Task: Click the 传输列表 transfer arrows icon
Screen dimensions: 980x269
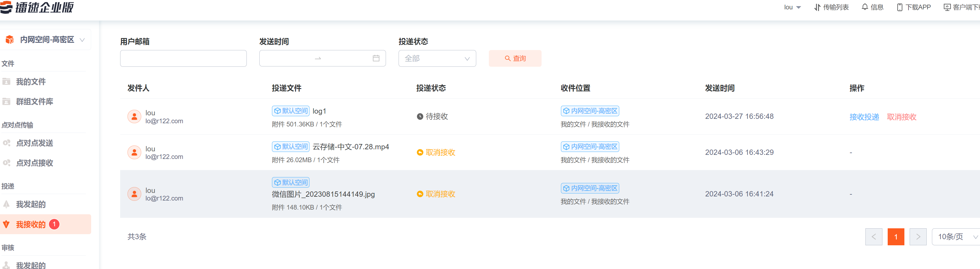Action: (817, 7)
